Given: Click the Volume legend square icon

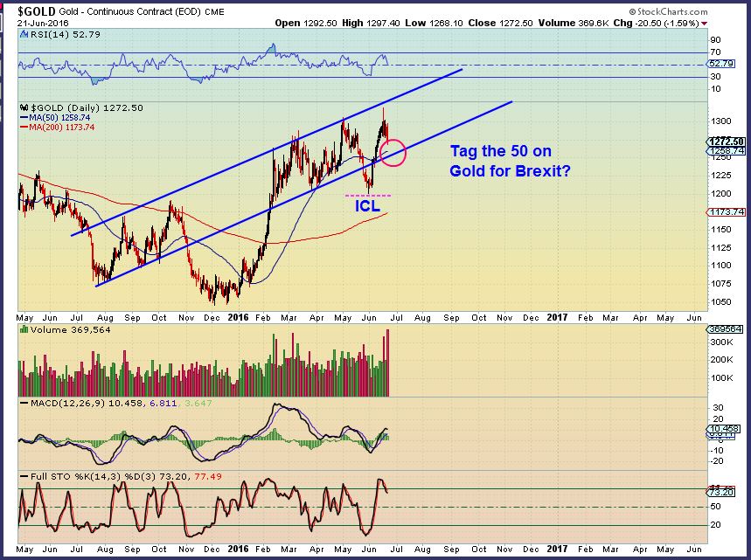Looking at the screenshot, I should [23, 330].
